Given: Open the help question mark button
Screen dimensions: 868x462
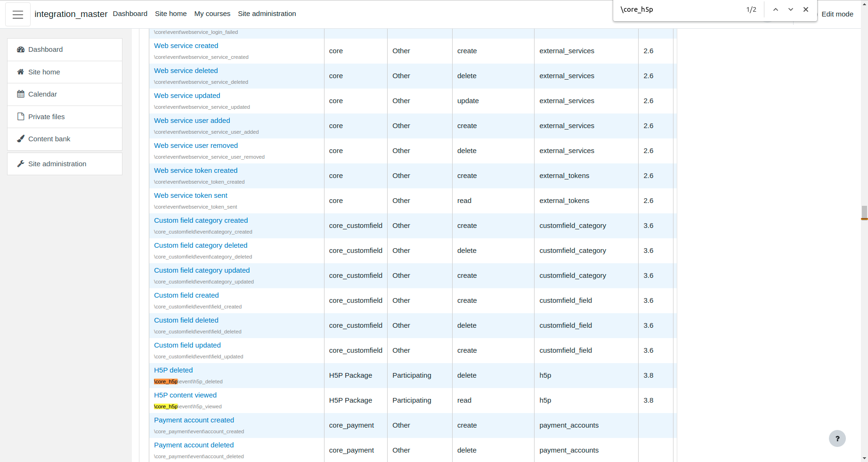Looking at the screenshot, I should 837,438.
